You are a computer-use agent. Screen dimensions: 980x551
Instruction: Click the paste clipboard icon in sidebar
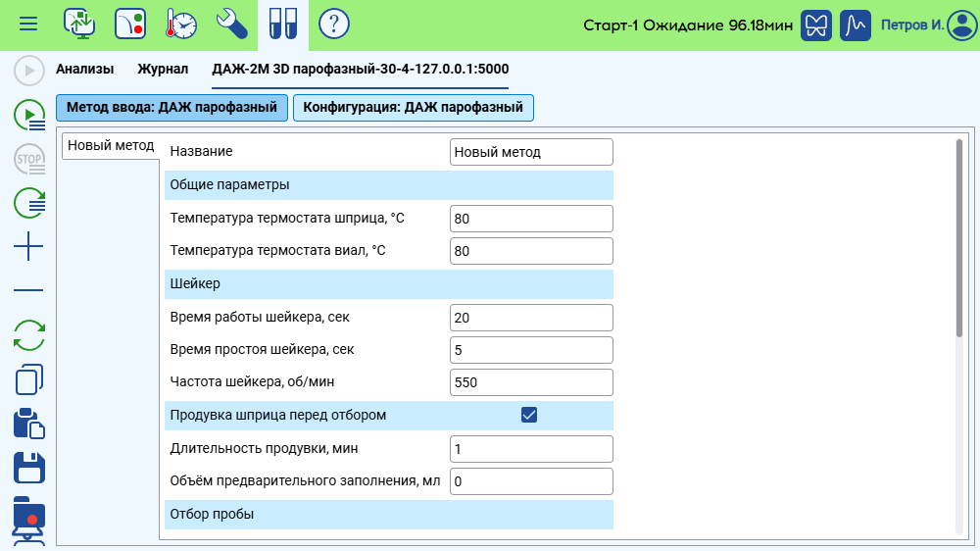(29, 424)
